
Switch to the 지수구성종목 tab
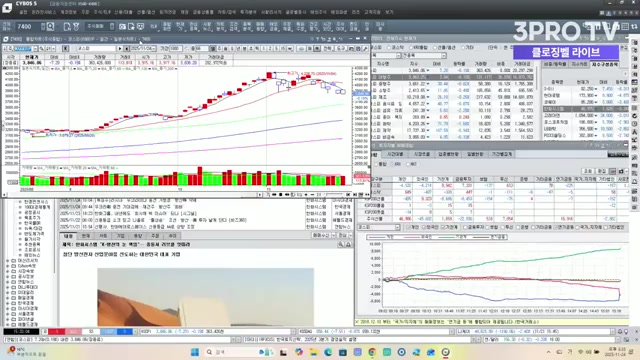pos(605,64)
